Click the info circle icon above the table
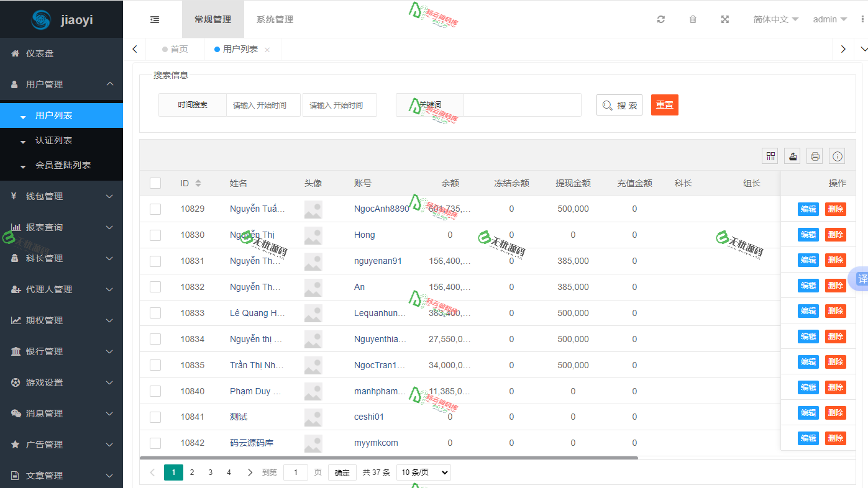The width and height of the screenshot is (868, 488). pyautogui.click(x=837, y=156)
